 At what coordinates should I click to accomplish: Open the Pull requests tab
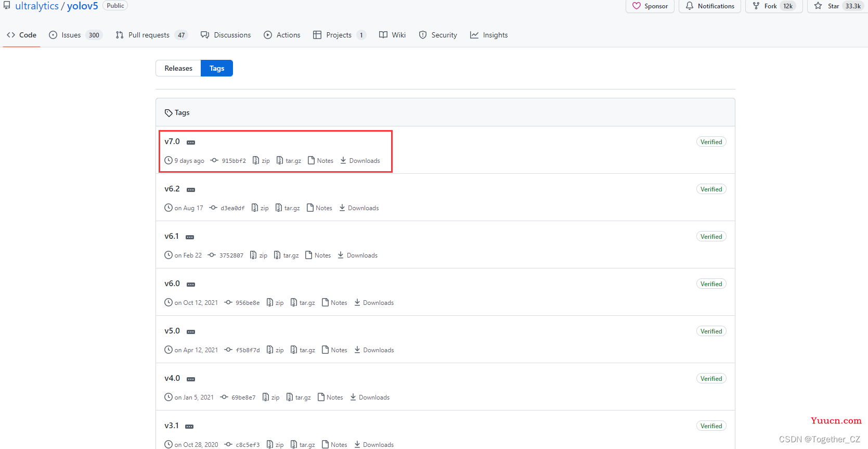coord(151,35)
